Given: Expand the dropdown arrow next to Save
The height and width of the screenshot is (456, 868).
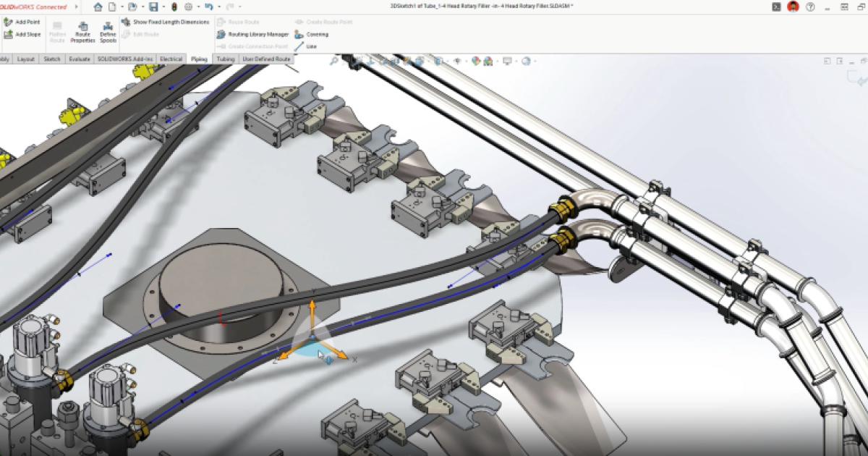Looking at the screenshot, I should pos(163,7).
